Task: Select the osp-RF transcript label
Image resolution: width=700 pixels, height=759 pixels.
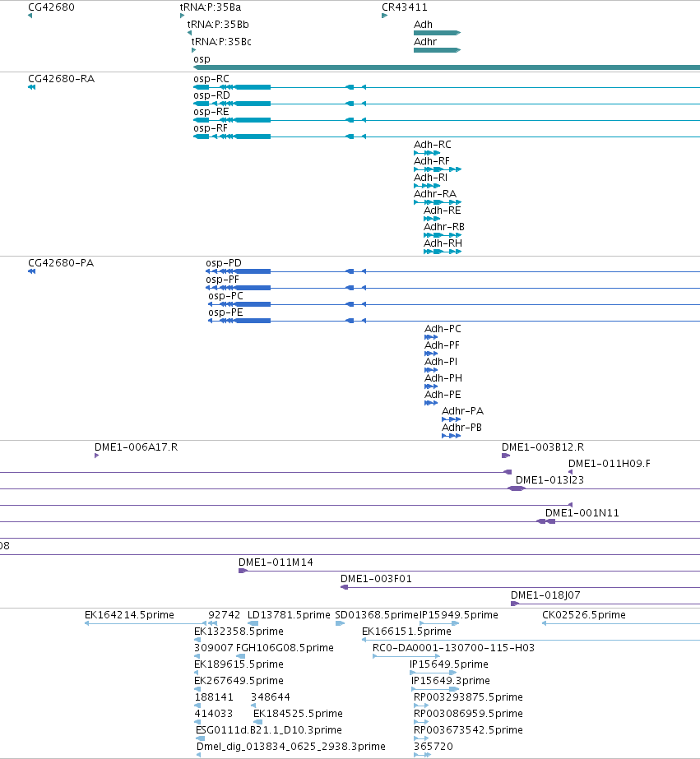Action: tap(211, 128)
